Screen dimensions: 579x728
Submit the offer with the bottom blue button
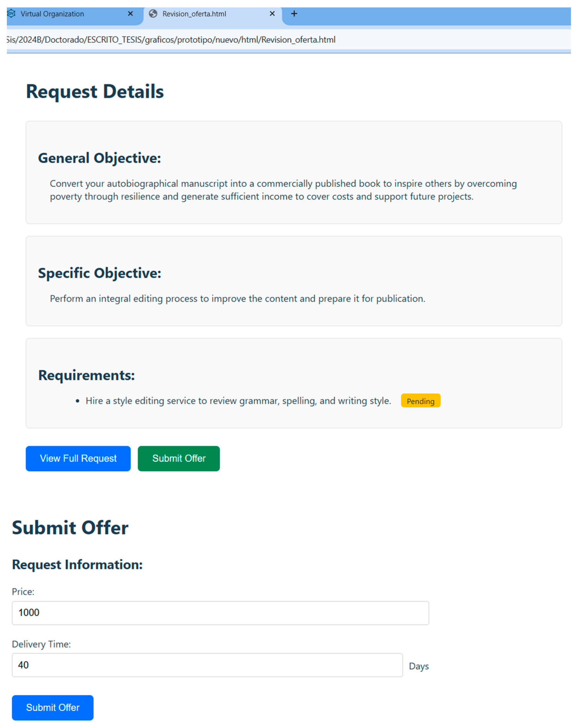53,707
